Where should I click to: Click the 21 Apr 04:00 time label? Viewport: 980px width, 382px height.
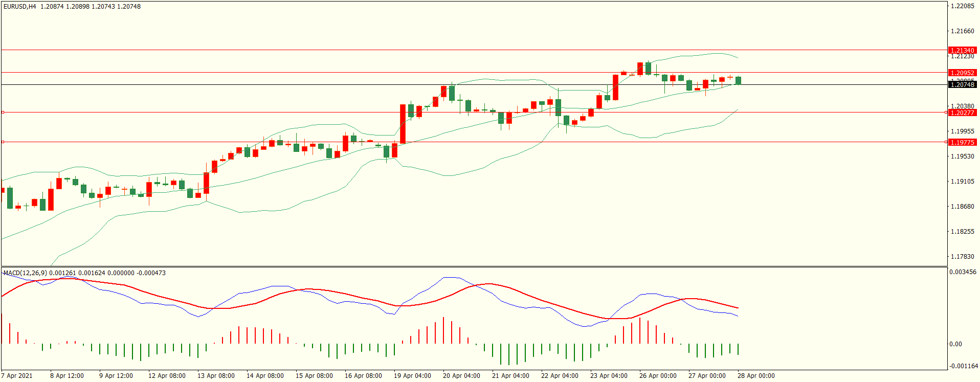510,376
